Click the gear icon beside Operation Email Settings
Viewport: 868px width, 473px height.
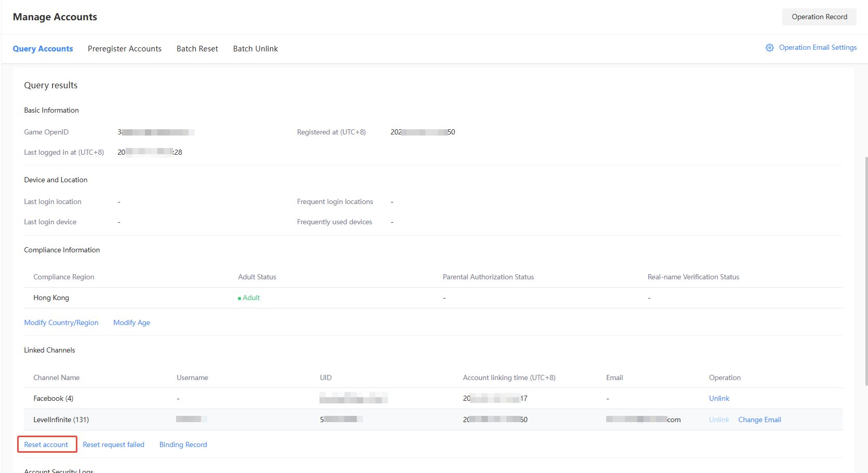coord(769,48)
